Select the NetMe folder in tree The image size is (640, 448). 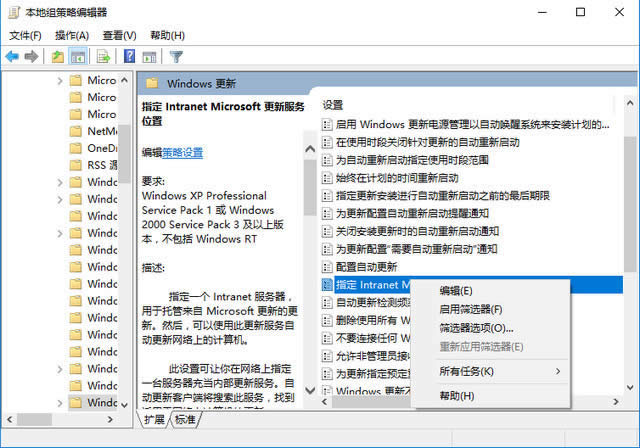[x=101, y=131]
